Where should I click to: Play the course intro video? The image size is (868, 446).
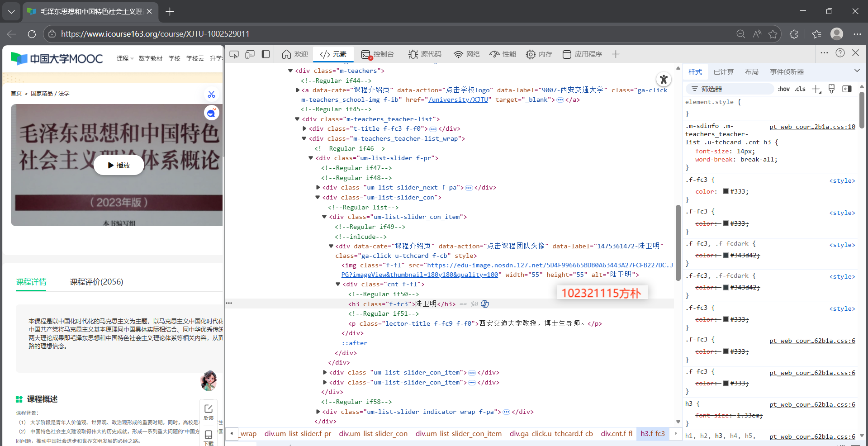[119, 166]
